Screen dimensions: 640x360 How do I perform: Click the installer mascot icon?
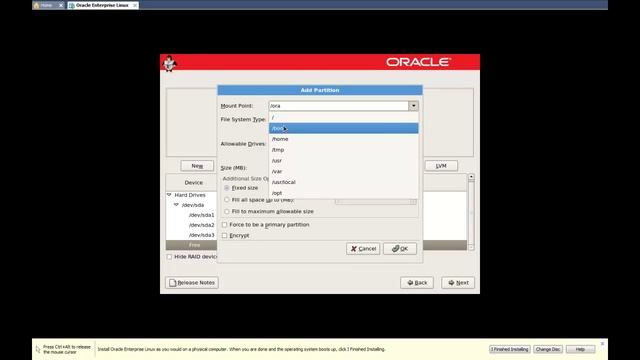[169, 64]
